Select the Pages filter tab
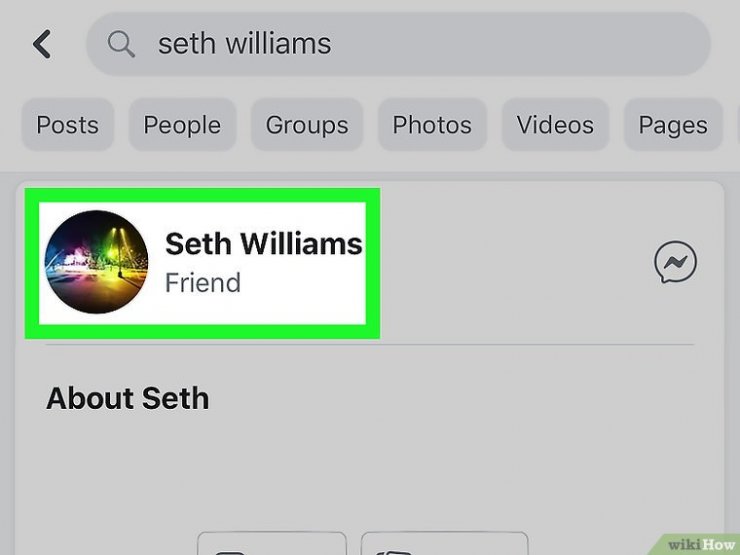This screenshot has width=740, height=555. coord(673,125)
